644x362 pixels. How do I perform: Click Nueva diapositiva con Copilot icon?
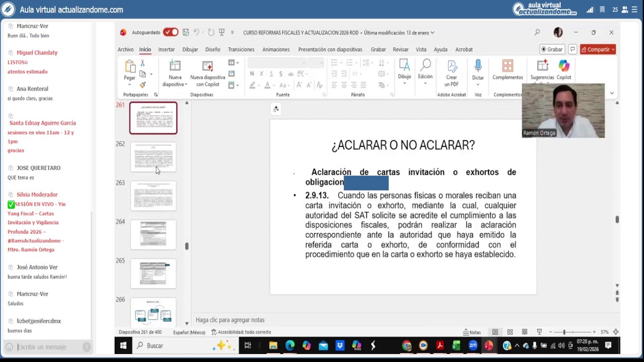tap(207, 66)
